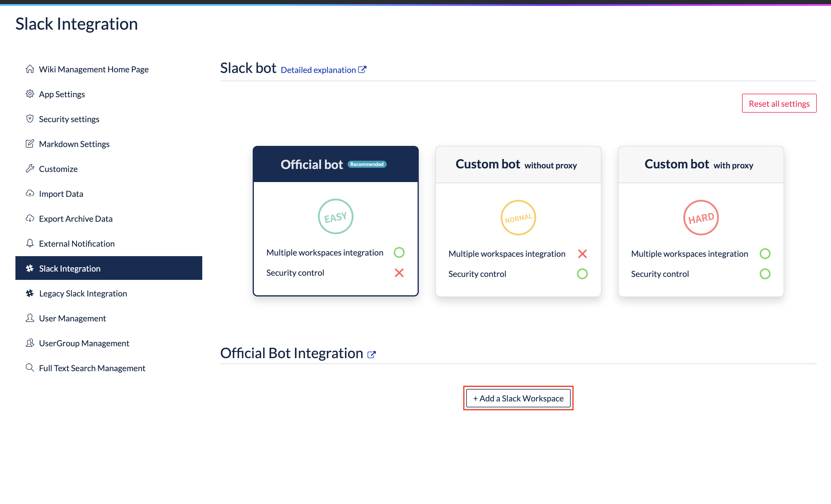The width and height of the screenshot is (831, 504).
Task: Click green circle for with-proxy Security control
Action: pos(765,274)
